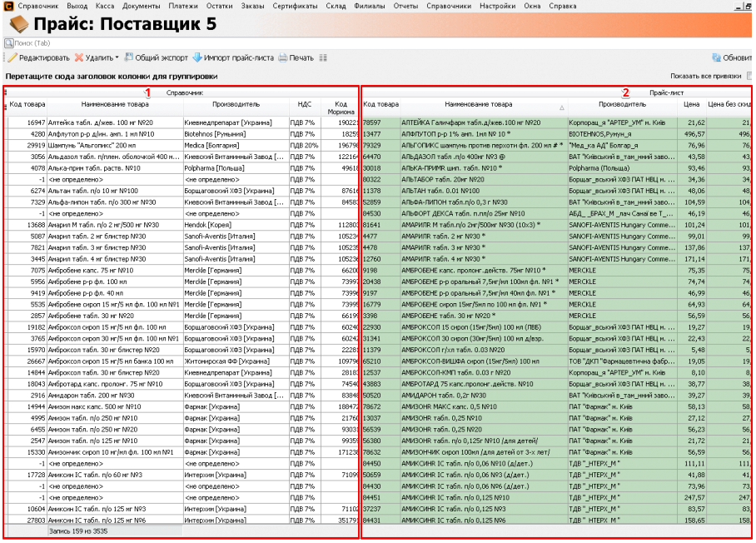Click sort arrow in price-list Наименование товара header
This screenshot has width=756, height=543.
coord(560,107)
